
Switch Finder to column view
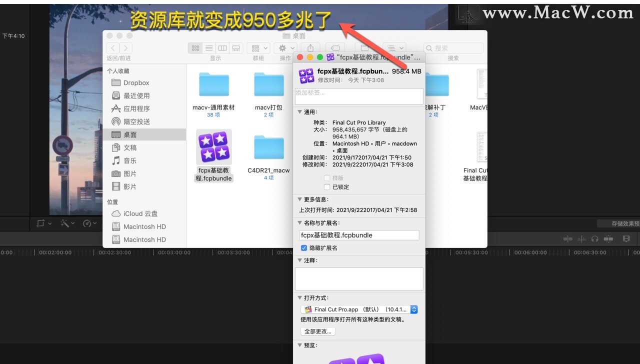pos(222,48)
